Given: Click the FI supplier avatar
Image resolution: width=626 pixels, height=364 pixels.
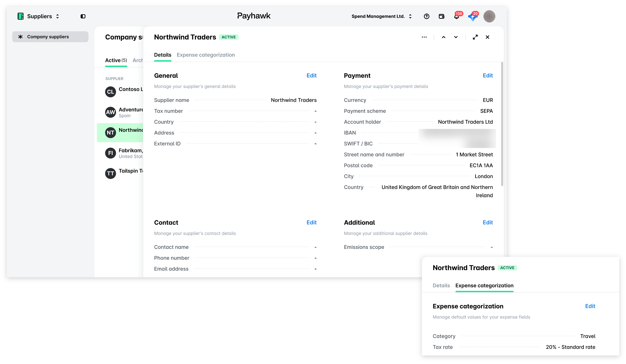Looking at the screenshot, I should (x=111, y=153).
